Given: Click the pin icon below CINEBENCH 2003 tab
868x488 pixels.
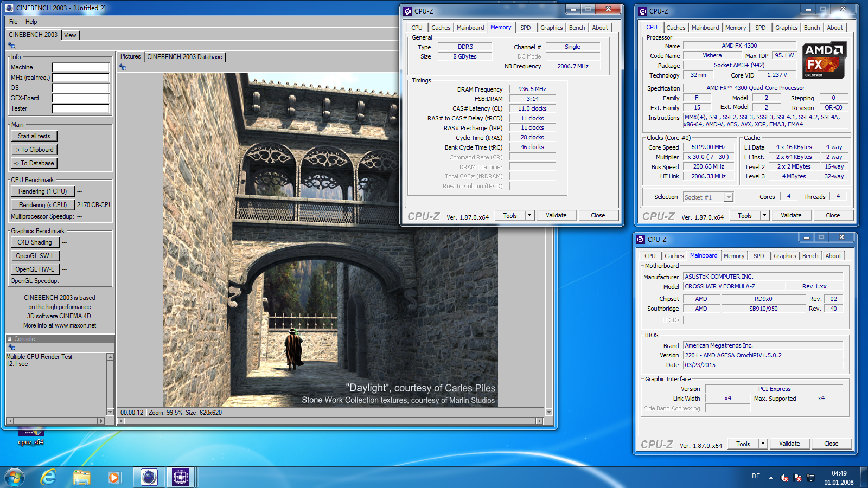Looking at the screenshot, I should [x=11, y=46].
